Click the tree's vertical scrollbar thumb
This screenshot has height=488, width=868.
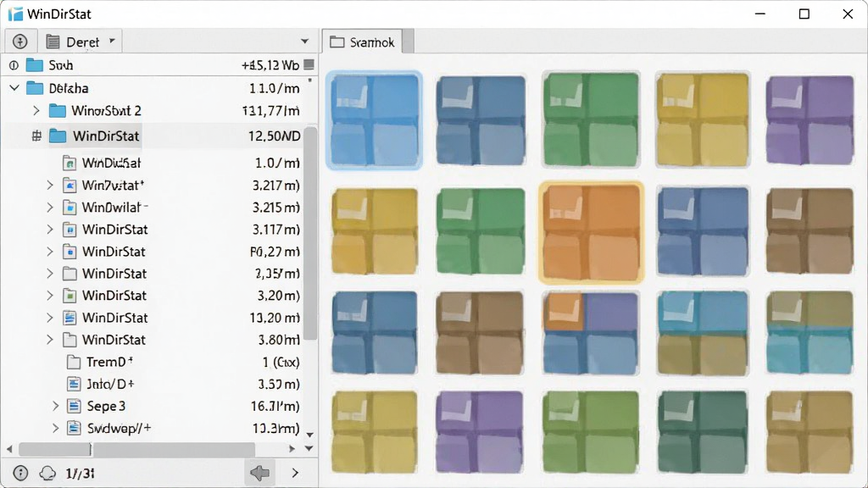310,233
